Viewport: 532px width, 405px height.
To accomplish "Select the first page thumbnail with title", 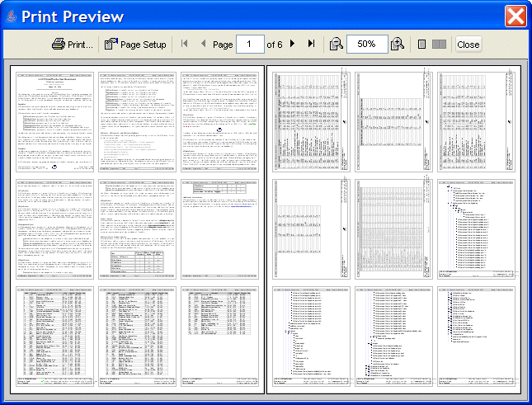I will (55, 122).
